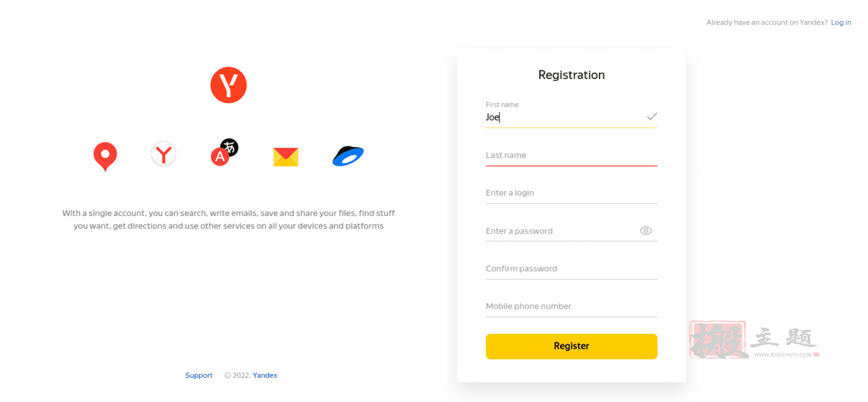
Task: Follow the Log in link
Action: pos(841,22)
